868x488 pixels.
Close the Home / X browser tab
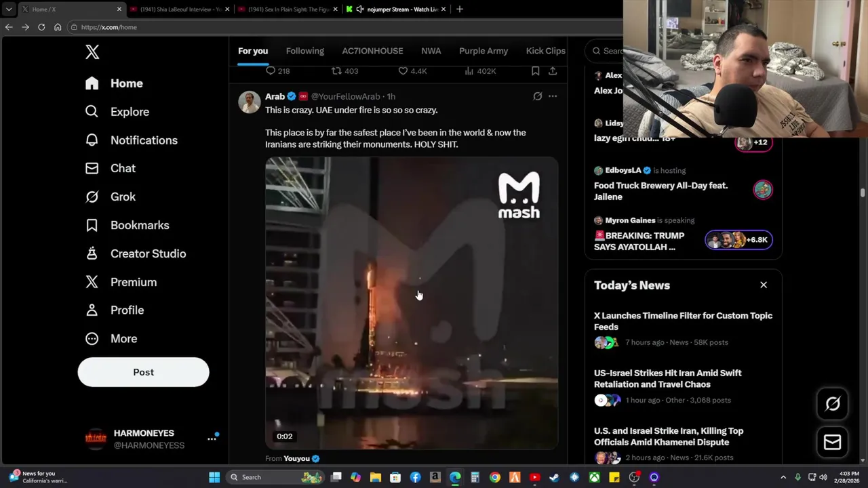pos(119,9)
